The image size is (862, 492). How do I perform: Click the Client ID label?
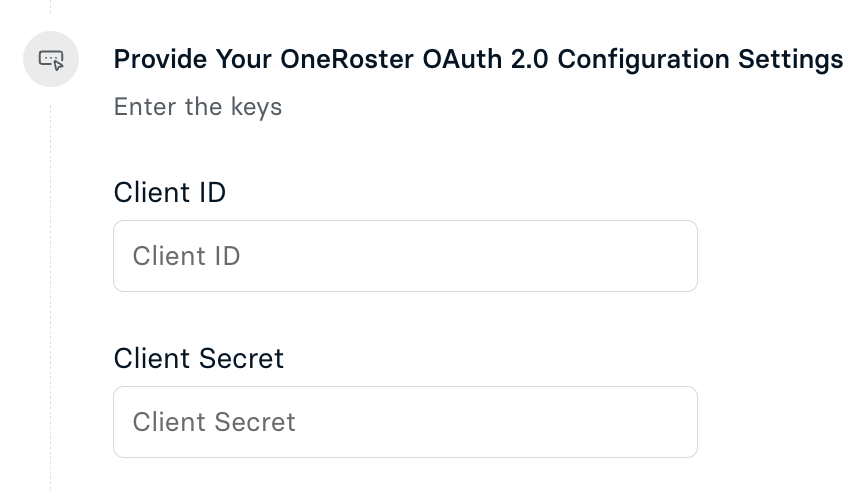coord(169,192)
